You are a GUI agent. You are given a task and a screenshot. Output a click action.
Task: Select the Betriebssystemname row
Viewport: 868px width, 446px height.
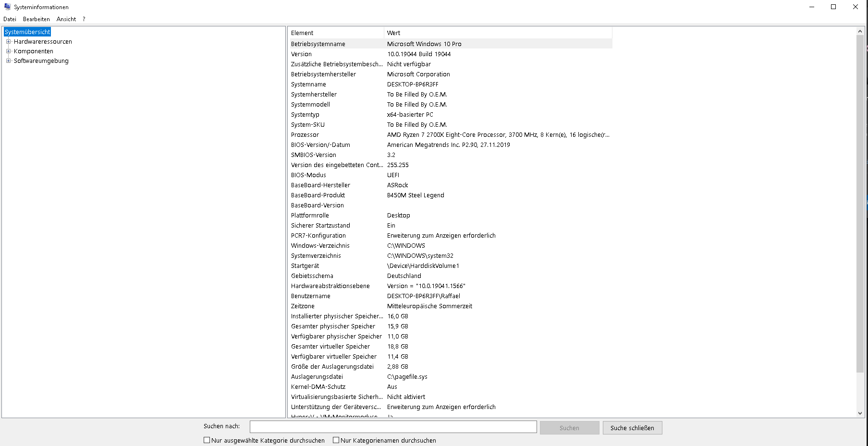450,44
